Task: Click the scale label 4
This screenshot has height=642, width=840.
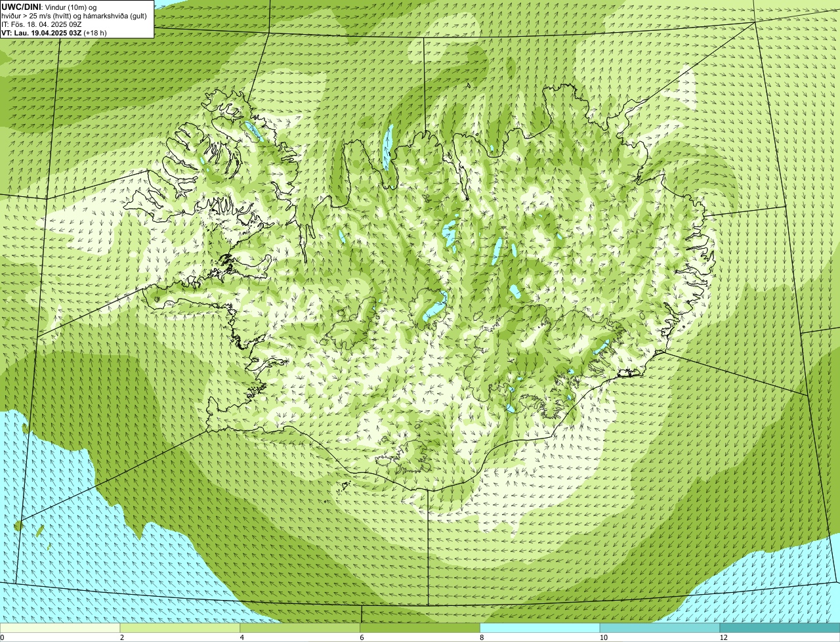Action: click(x=242, y=637)
